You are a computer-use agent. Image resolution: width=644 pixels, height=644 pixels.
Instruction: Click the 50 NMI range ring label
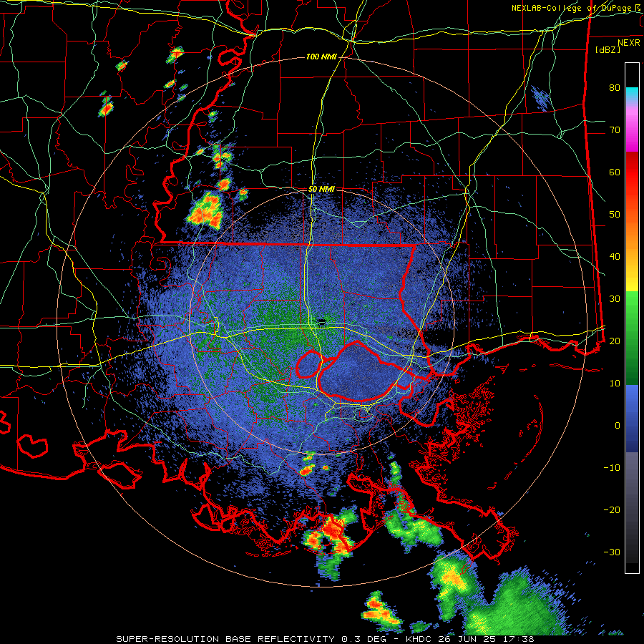321,190
